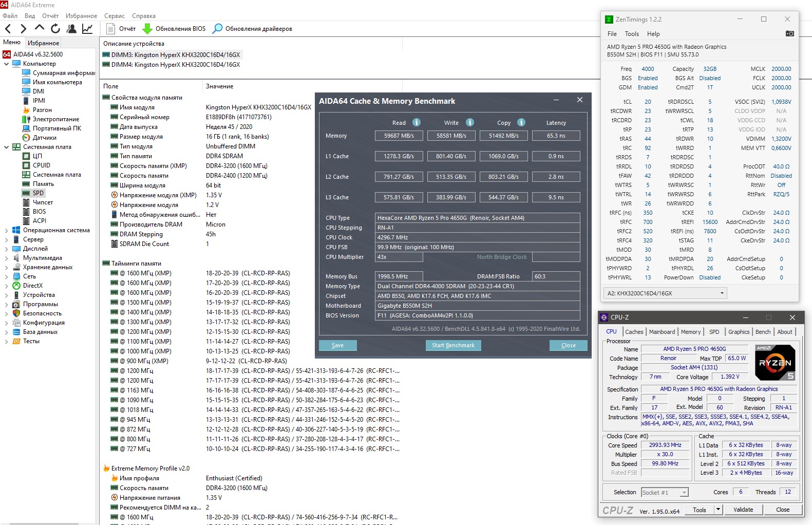Click Close in the AIDA64 benchmark window
This screenshot has width=812, height=525.
(568, 345)
